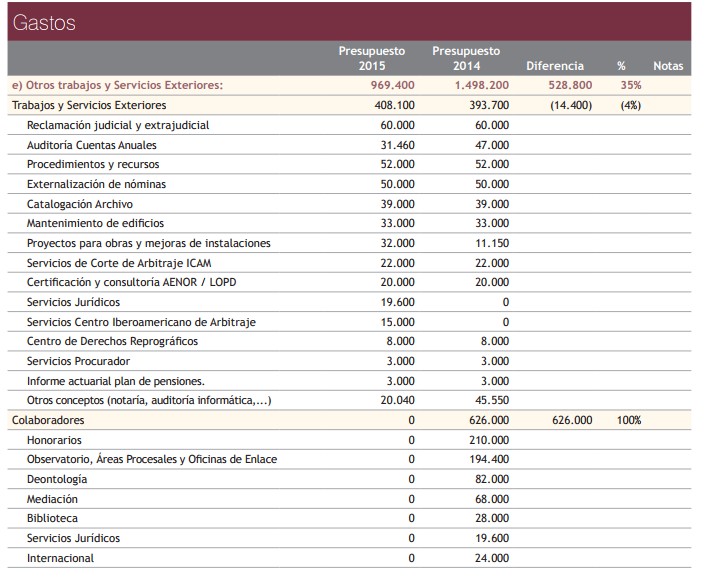This screenshot has width=717, height=581.
Task: Select 'Mantenimiento de edificios' row label
Action: pyautogui.click(x=95, y=223)
